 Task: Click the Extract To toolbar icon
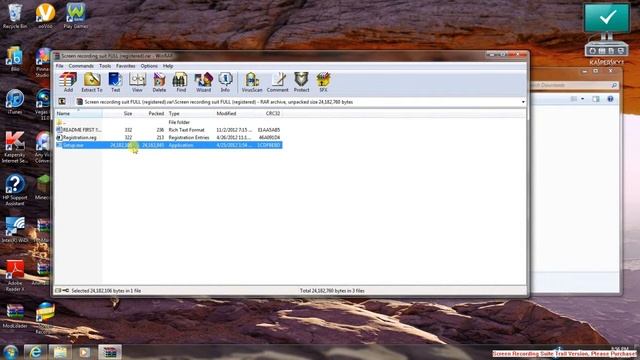pyautogui.click(x=92, y=82)
